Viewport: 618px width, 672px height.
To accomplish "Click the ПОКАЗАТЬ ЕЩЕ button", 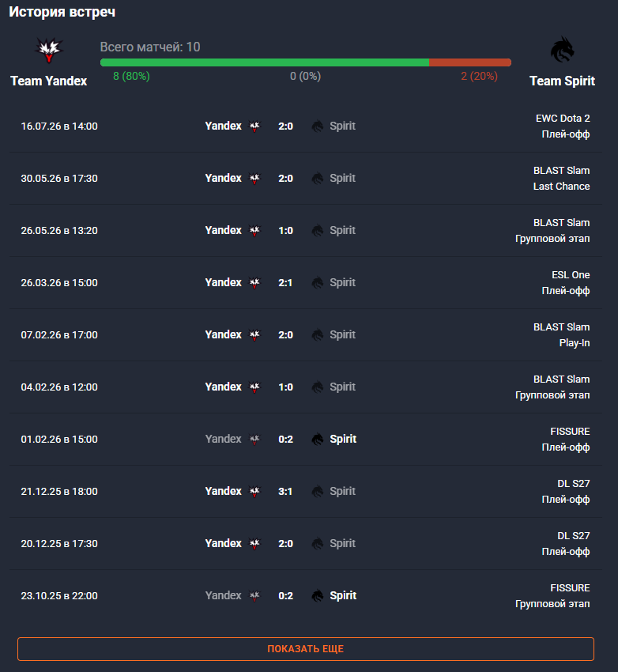I will point(305,649).
